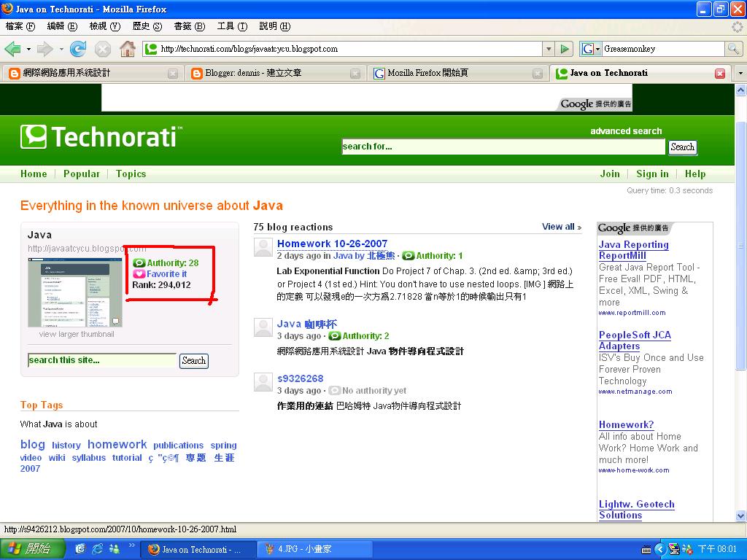The width and height of the screenshot is (747, 560).
Task: Open the Google search engine selector
Action: pyautogui.click(x=591, y=49)
